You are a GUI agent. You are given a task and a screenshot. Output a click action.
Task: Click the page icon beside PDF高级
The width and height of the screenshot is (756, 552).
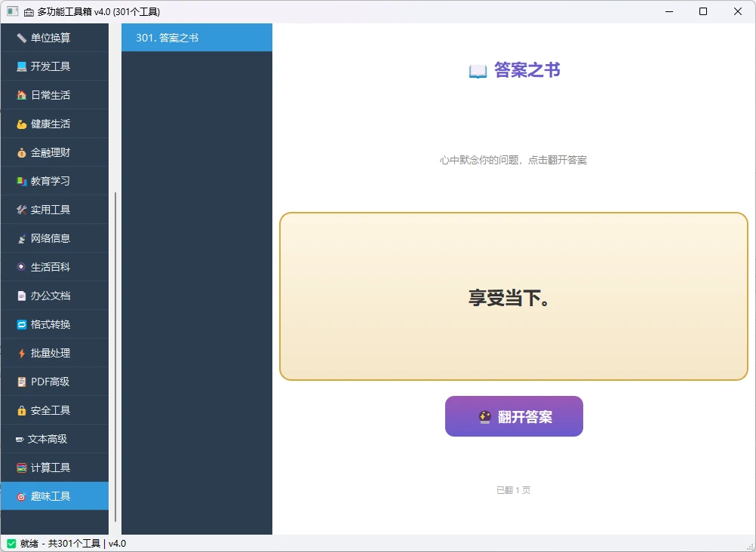click(x=21, y=382)
